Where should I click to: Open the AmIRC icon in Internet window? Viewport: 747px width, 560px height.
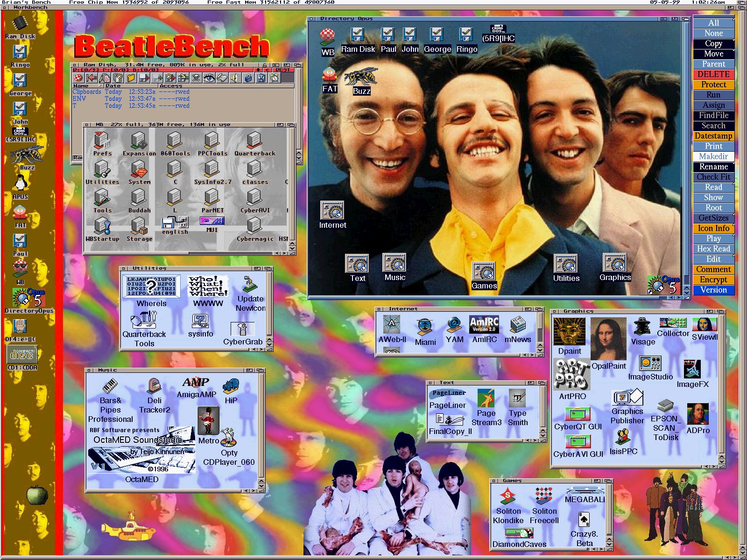pos(484,325)
